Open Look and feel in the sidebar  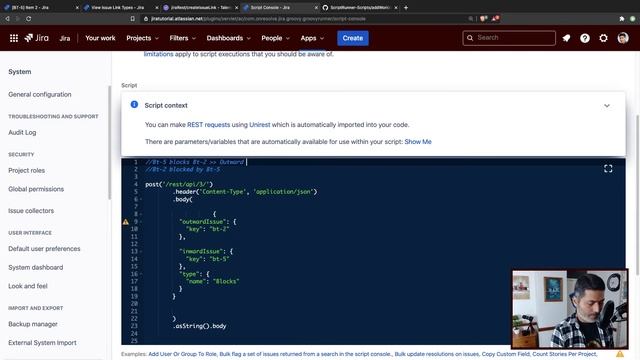(x=28, y=286)
